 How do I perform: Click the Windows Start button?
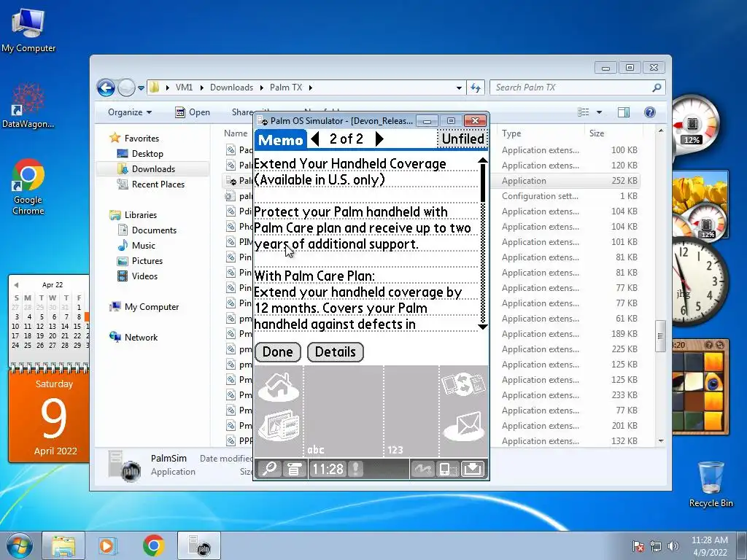click(18, 545)
